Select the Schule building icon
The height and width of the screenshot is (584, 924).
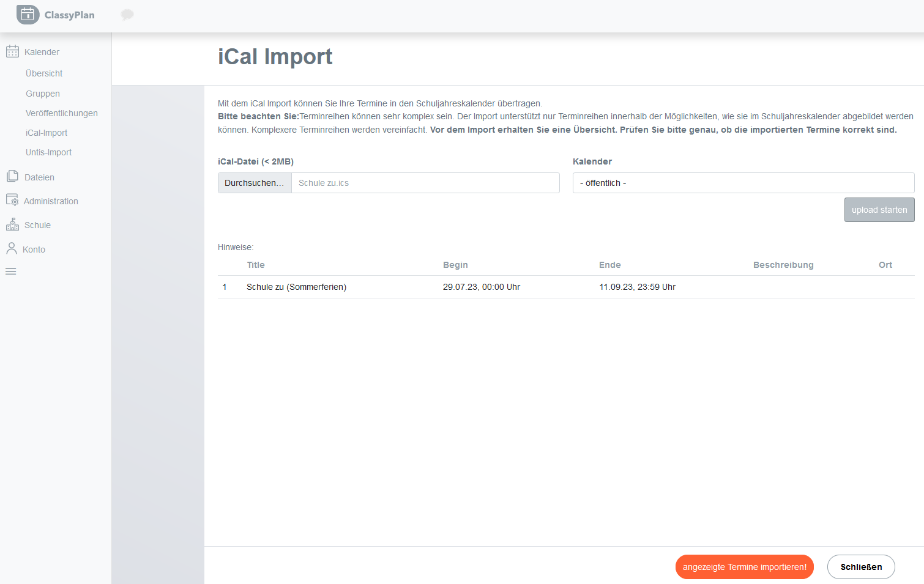(12, 224)
